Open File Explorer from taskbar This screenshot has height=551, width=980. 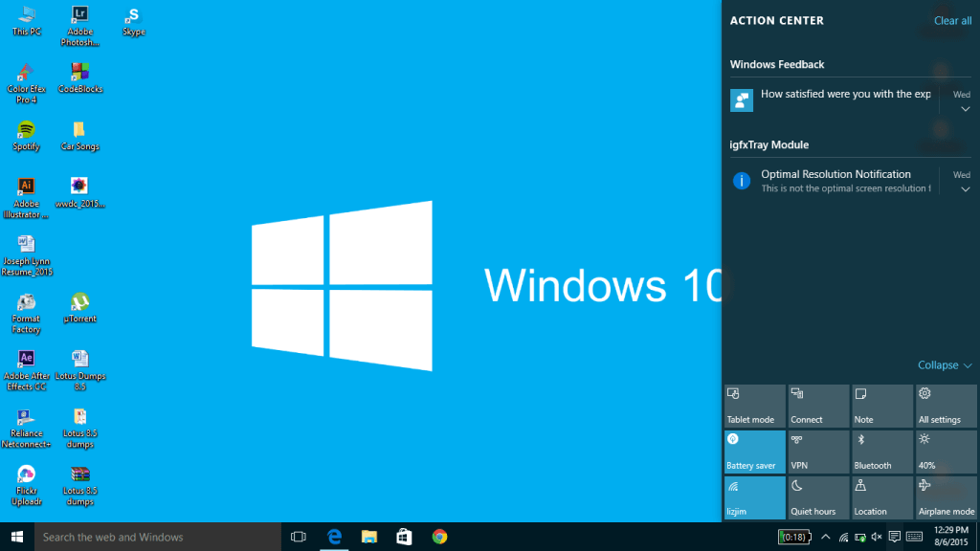[369, 537]
